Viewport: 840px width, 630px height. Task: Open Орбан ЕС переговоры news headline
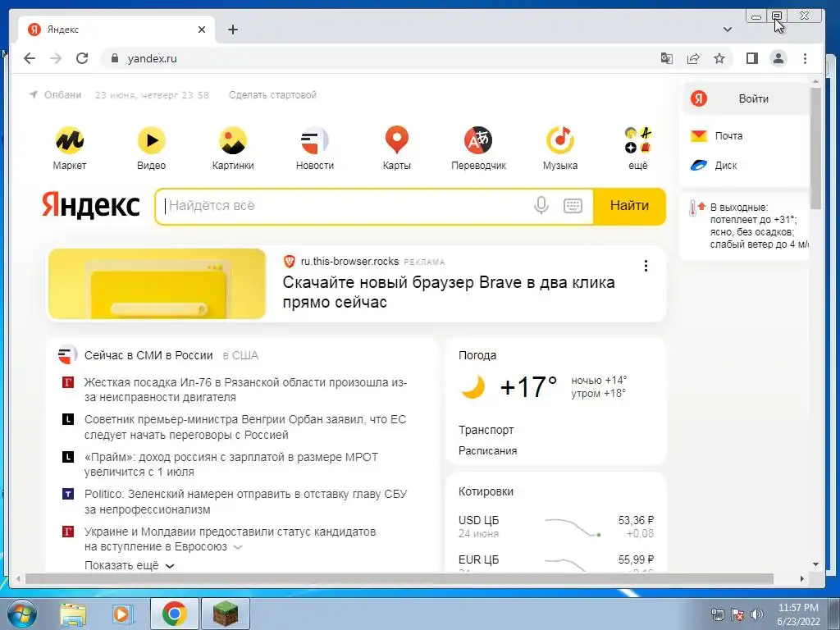(x=245, y=427)
